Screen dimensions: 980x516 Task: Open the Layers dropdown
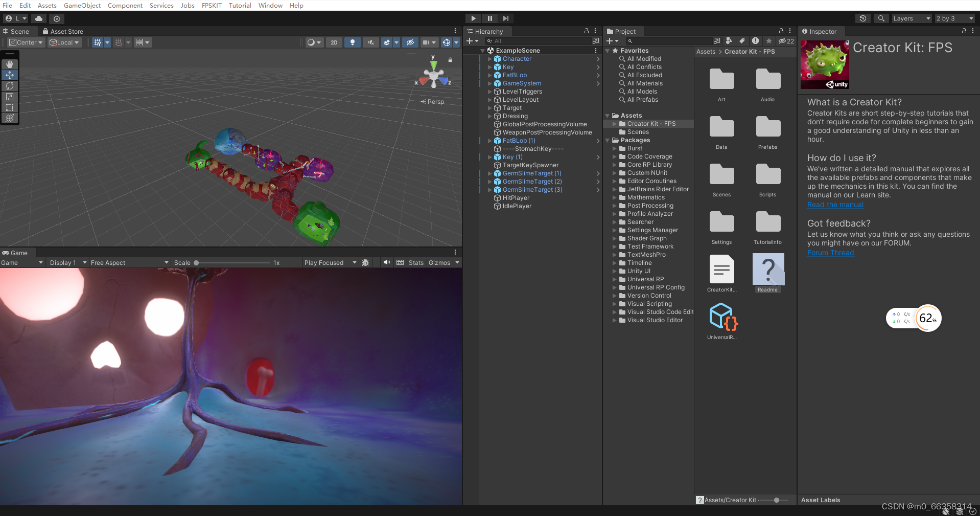(912, 18)
